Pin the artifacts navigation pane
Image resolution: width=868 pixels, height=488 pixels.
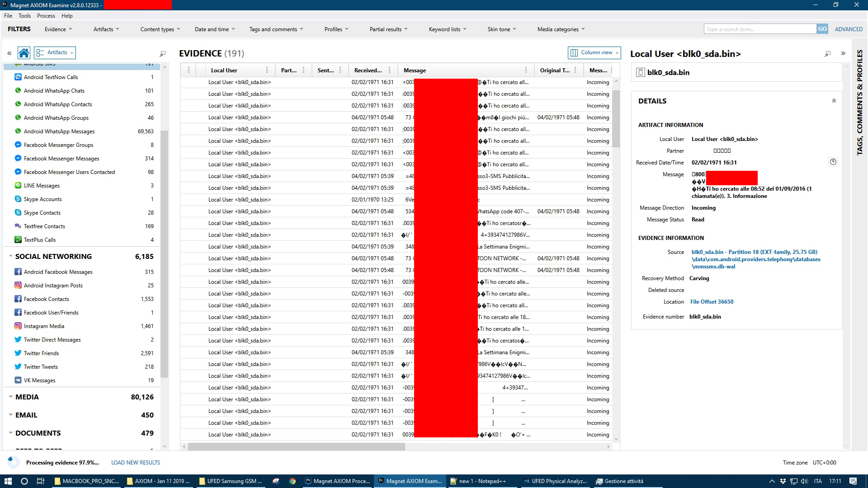click(x=163, y=54)
